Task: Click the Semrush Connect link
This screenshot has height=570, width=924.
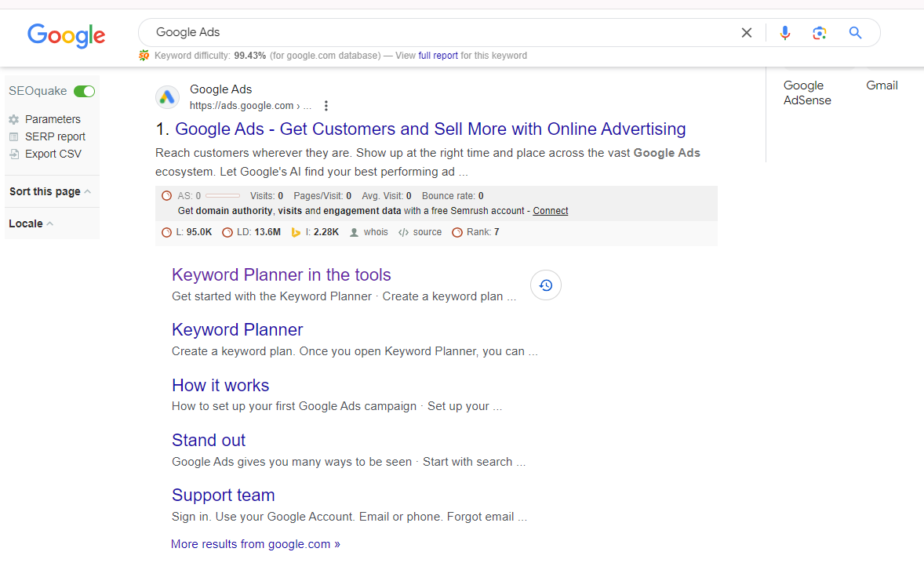Action: point(551,211)
